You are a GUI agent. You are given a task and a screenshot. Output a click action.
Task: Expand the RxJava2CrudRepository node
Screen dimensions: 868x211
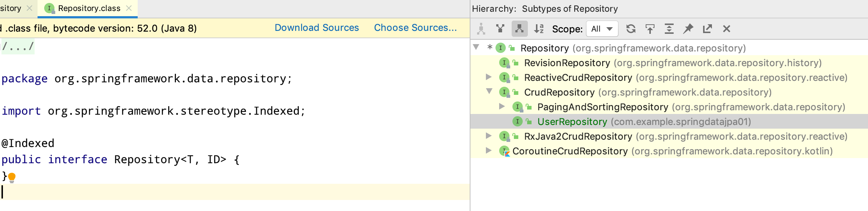488,136
